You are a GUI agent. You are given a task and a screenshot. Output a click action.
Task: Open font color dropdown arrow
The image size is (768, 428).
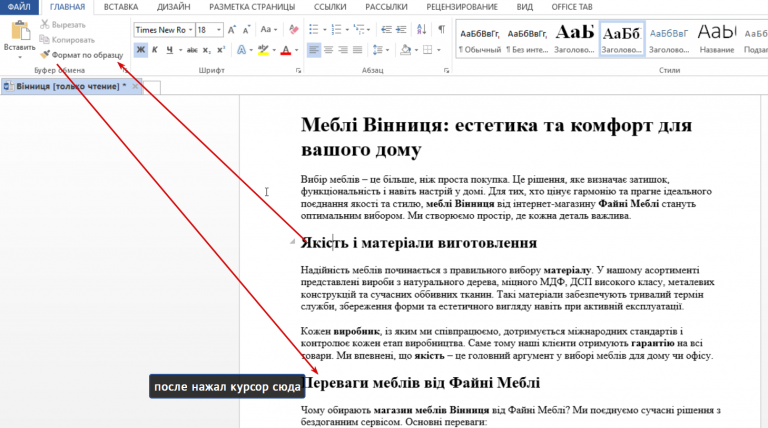(x=296, y=50)
